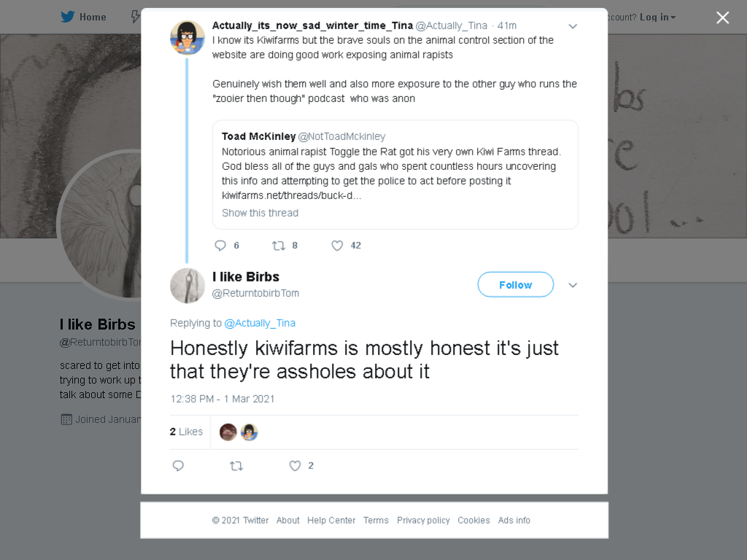Open Help Center footer link
Viewport: 747px width, 560px height.
click(331, 520)
